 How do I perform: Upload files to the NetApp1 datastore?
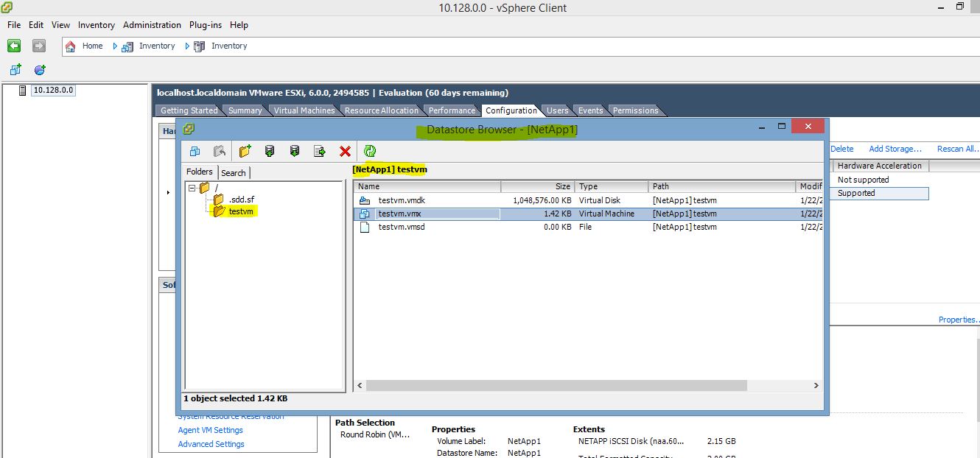pos(270,150)
